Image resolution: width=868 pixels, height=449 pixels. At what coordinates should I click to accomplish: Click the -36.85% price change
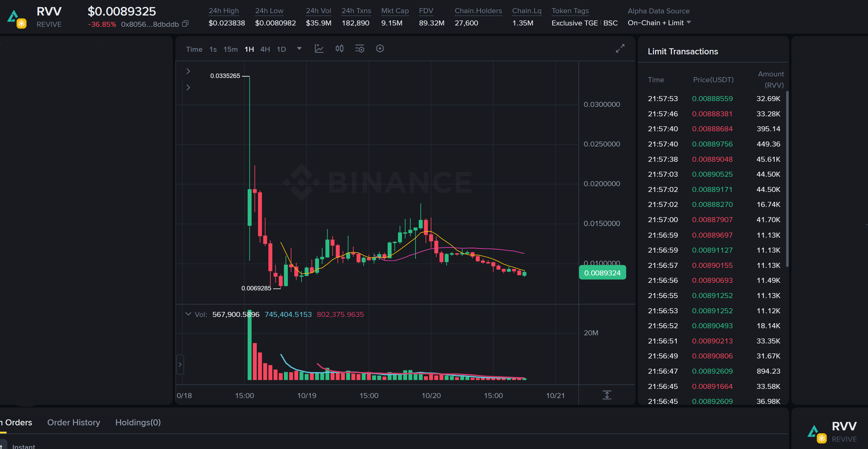102,24
